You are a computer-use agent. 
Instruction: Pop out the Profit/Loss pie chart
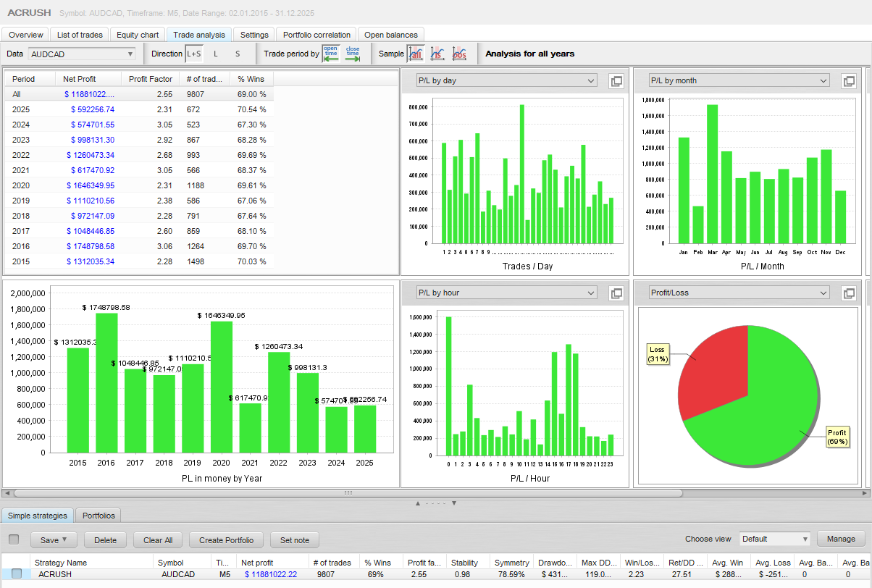(x=848, y=293)
